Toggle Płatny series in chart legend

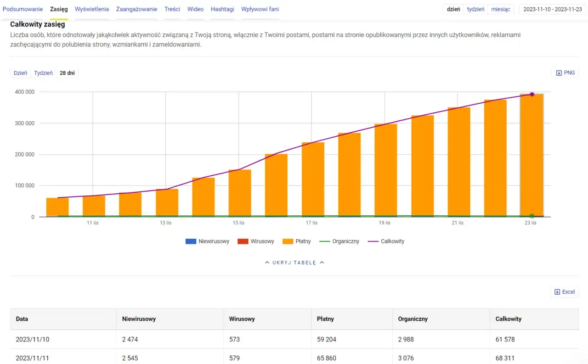click(x=296, y=241)
